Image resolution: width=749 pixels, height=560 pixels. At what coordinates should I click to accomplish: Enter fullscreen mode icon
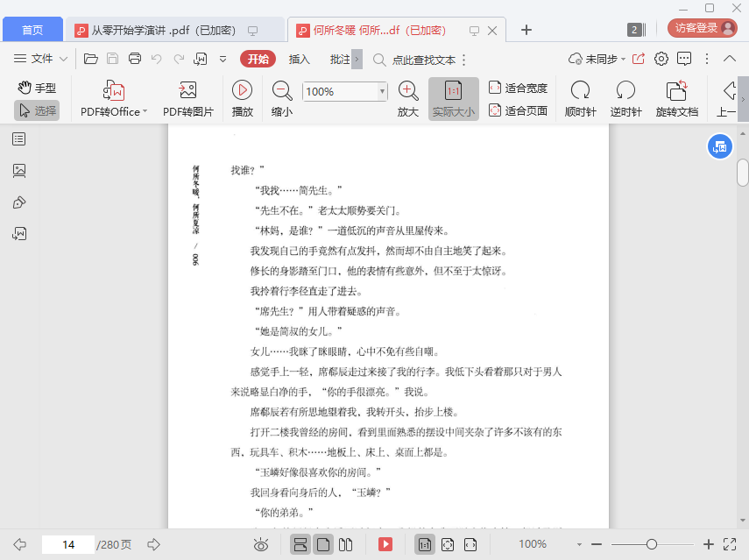730,544
